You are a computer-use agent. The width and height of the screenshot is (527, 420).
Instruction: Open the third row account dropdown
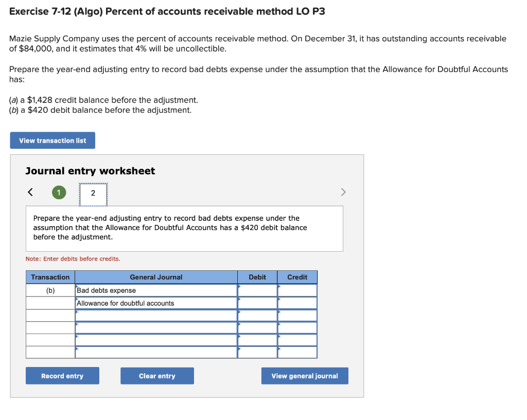point(156,316)
